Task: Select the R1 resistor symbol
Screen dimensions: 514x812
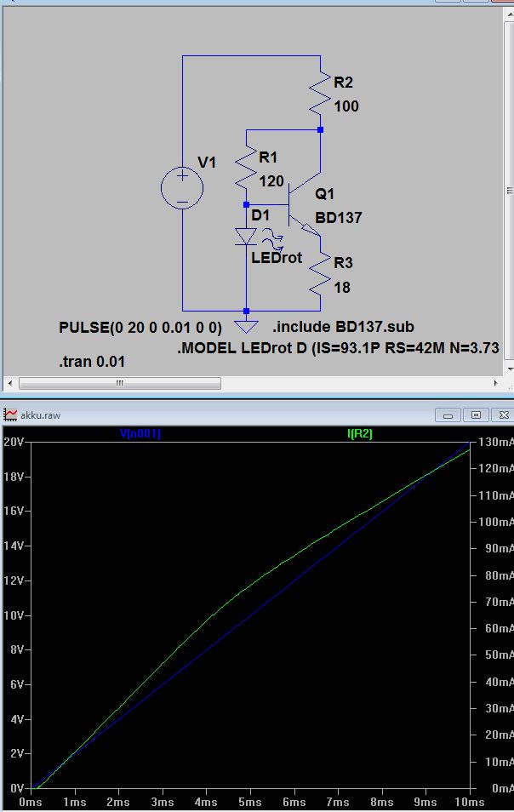Action: [246, 169]
